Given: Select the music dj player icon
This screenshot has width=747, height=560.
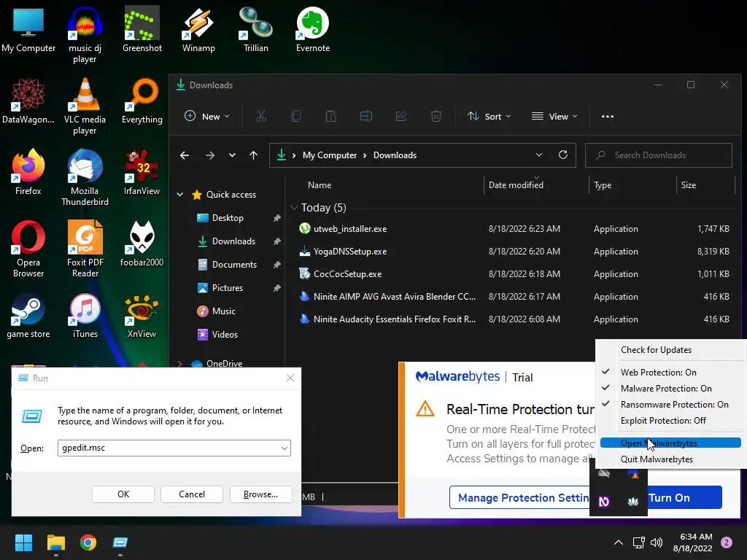Looking at the screenshot, I should coord(85,35).
